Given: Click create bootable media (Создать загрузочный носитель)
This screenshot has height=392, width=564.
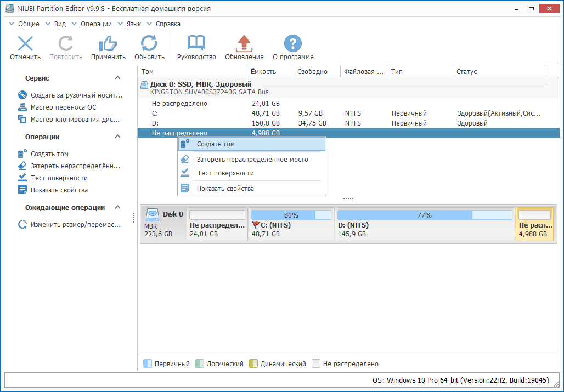Looking at the screenshot, I should point(76,95).
